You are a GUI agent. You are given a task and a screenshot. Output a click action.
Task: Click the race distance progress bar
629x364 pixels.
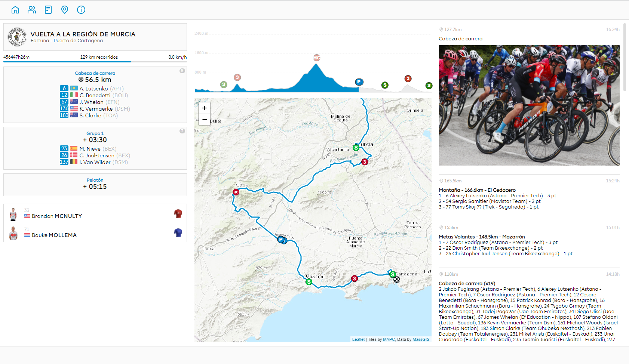click(95, 62)
